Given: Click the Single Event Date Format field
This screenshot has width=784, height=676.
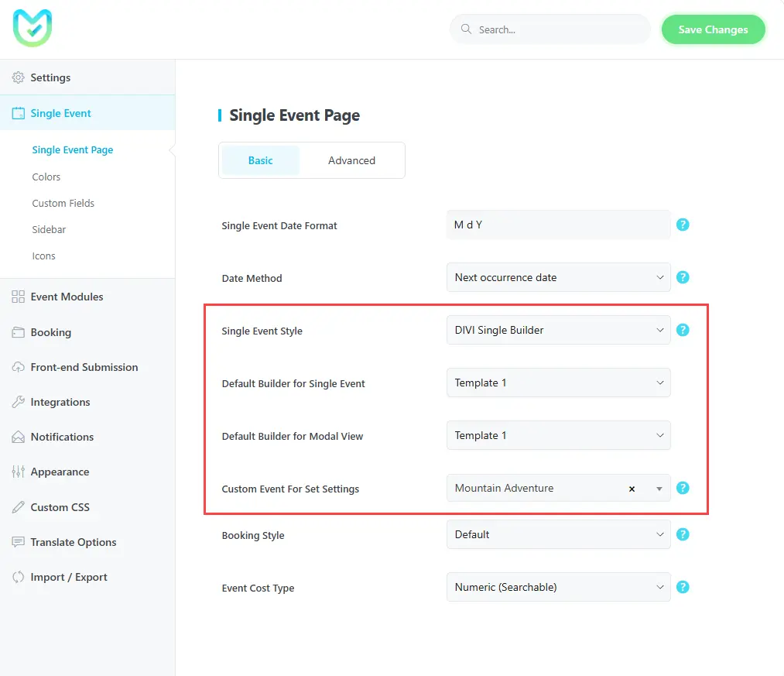Looking at the screenshot, I should coord(559,225).
